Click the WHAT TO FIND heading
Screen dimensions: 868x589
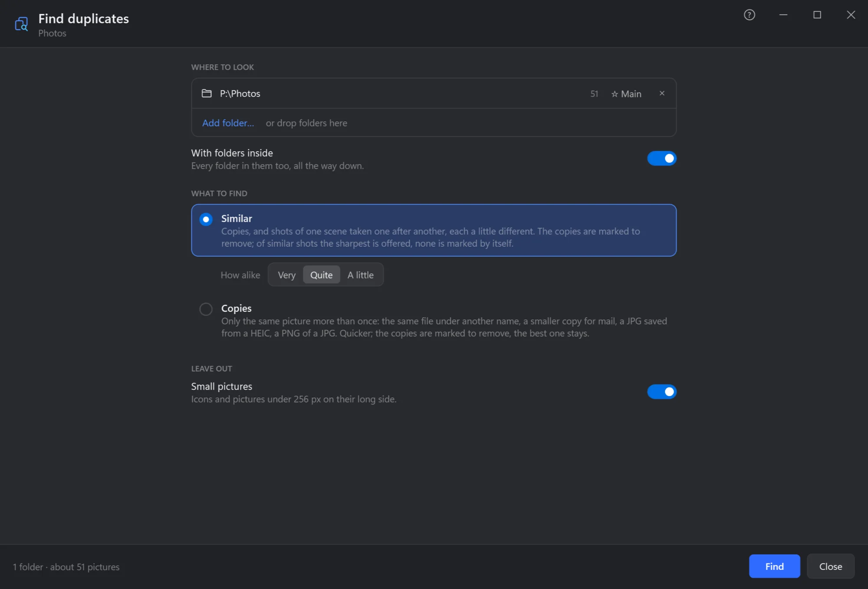219,194
